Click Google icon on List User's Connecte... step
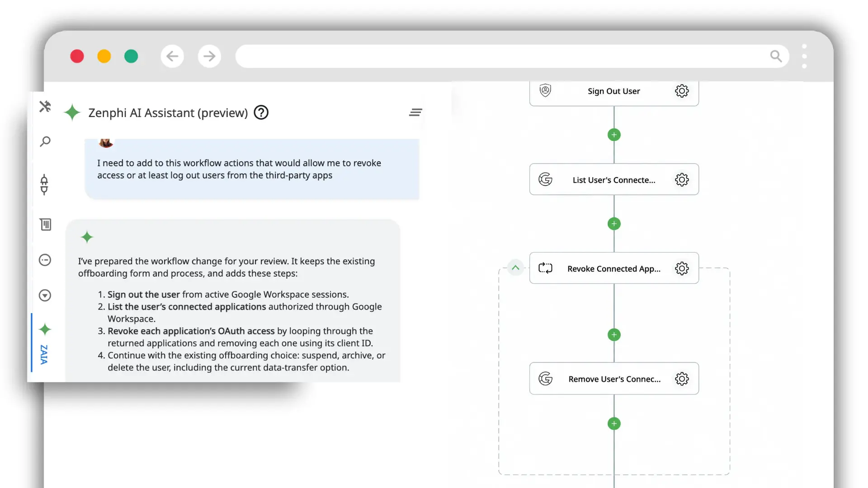 (546, 179)
